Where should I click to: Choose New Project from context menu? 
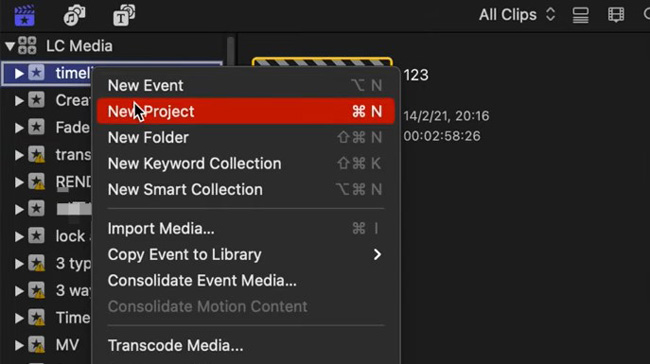(x=245, y=111)
